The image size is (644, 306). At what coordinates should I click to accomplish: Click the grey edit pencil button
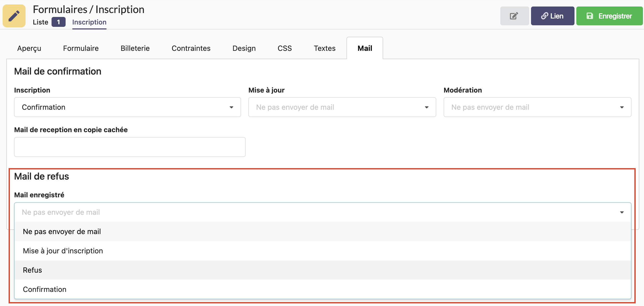(x=514, y=16)
